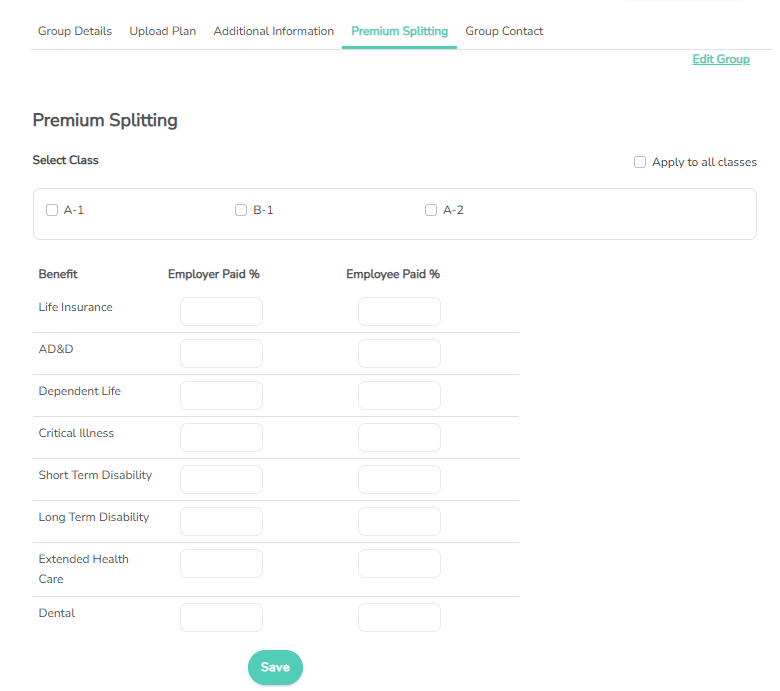Select the Premium Splitting tab

point(399,31)
